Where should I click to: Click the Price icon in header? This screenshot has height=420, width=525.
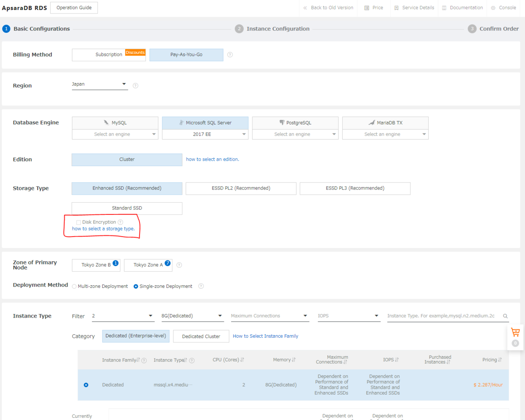tap(367, 8)
